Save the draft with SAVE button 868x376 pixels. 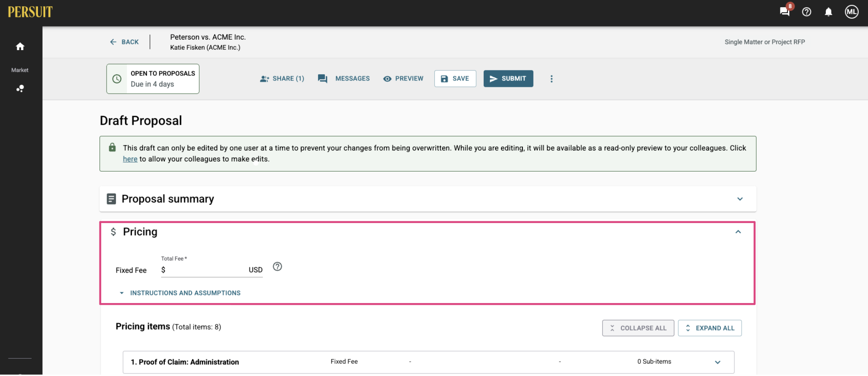(455, 78)
